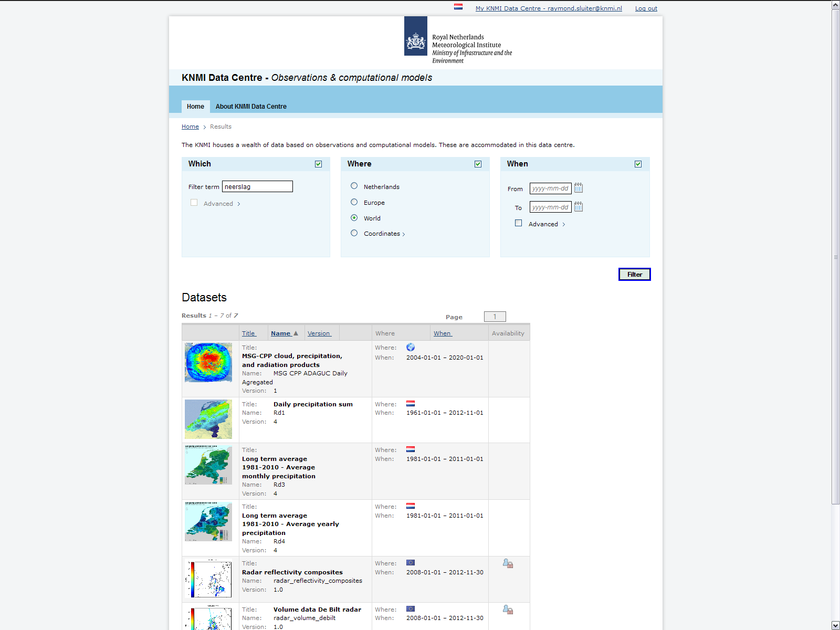The image size is (840, 630).
Task: Enable the Advanced checkbox under Which
Action: (x=194, y=203)
